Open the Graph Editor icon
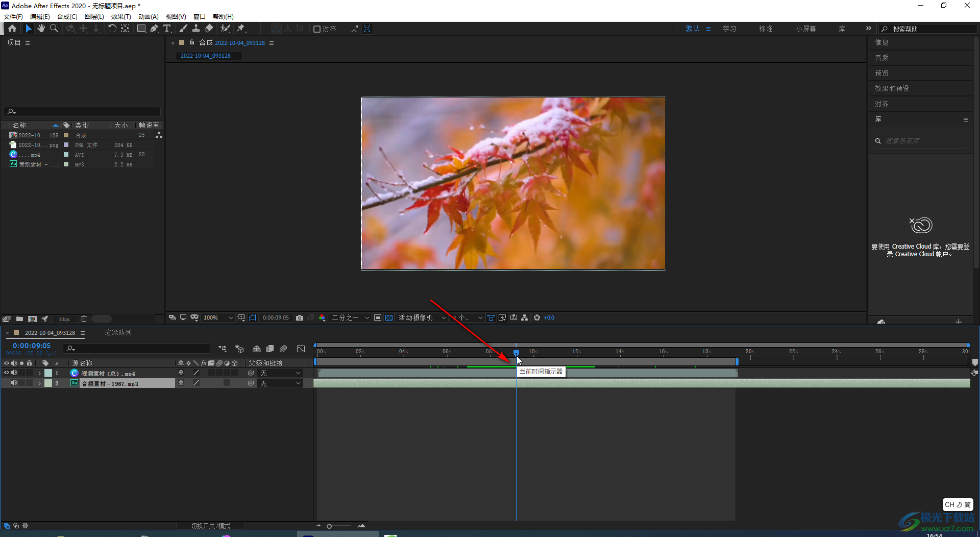 (x=301, y=349)
